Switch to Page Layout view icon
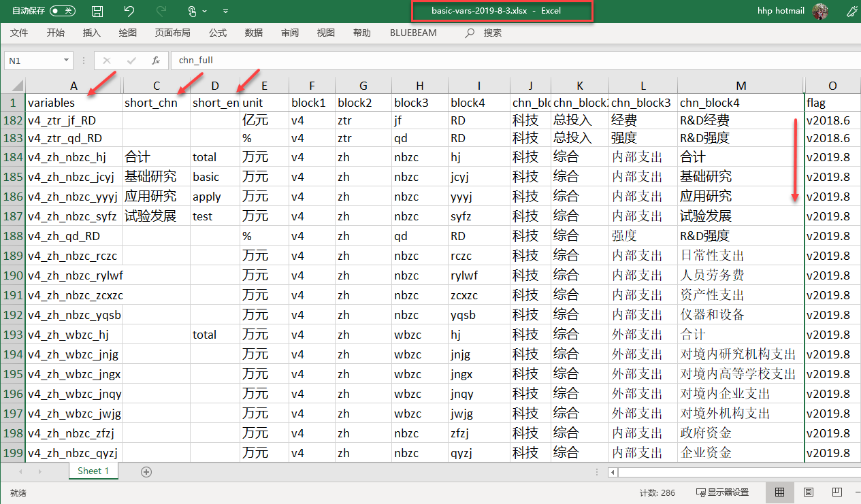 point(809,492)
